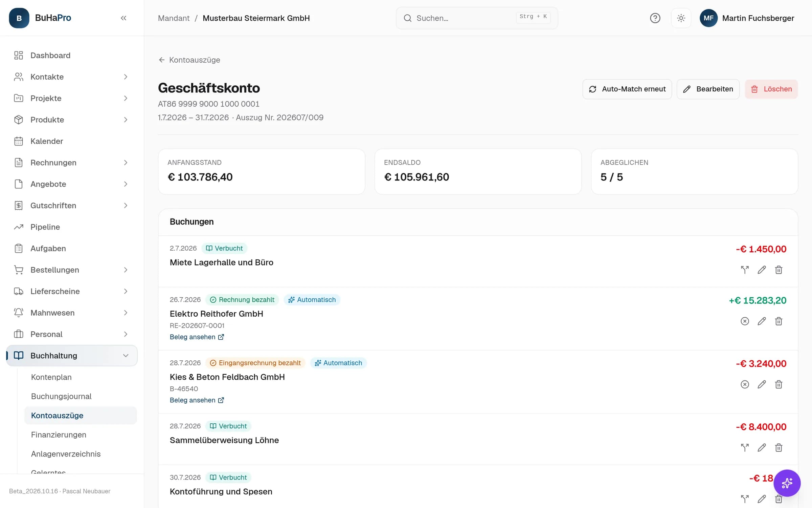This screenshot has height=508, width=812.
Task: Split the Miete Lagerhalle und Büro booking
Action: point(745,270)
